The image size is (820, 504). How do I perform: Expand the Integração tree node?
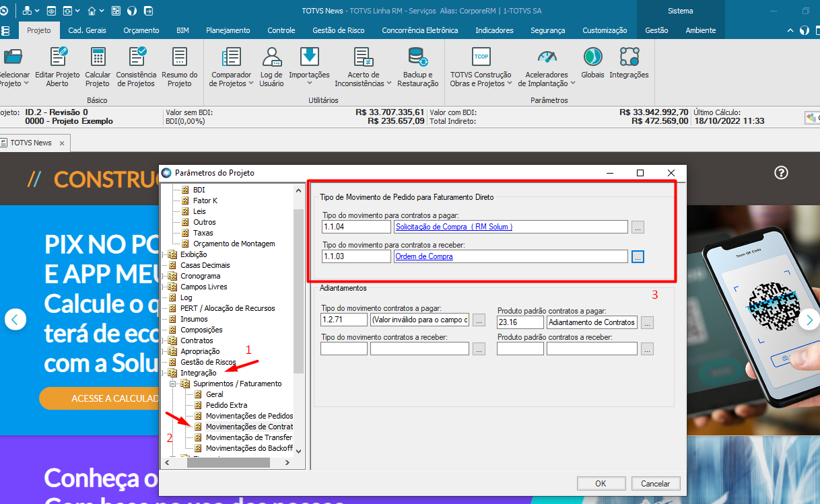click(x=164, y=373)
